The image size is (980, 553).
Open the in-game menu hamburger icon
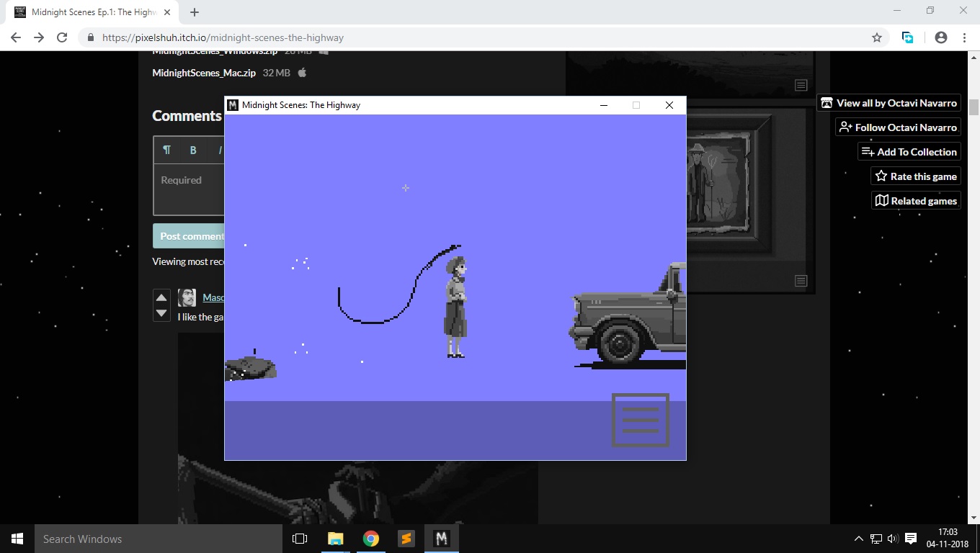[641, 420]
